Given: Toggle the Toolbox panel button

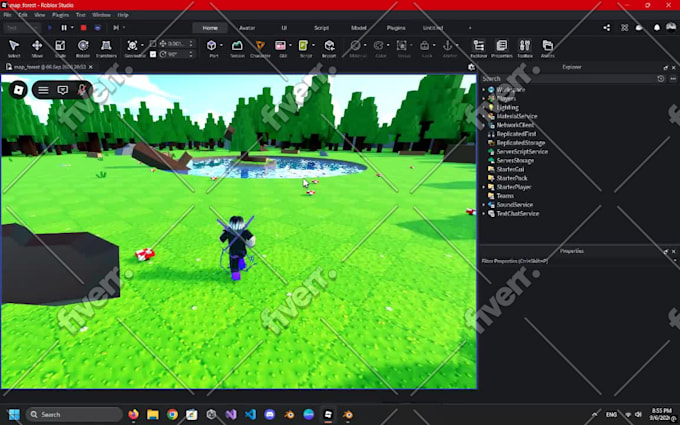Looking at the screenshot, I should click(525, 48).
